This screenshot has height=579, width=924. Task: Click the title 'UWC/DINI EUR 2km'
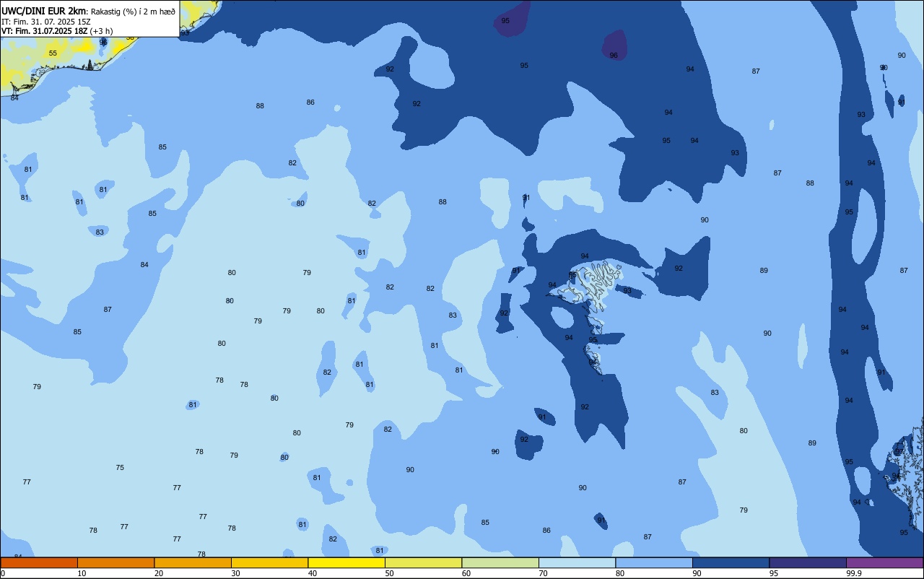43,11
